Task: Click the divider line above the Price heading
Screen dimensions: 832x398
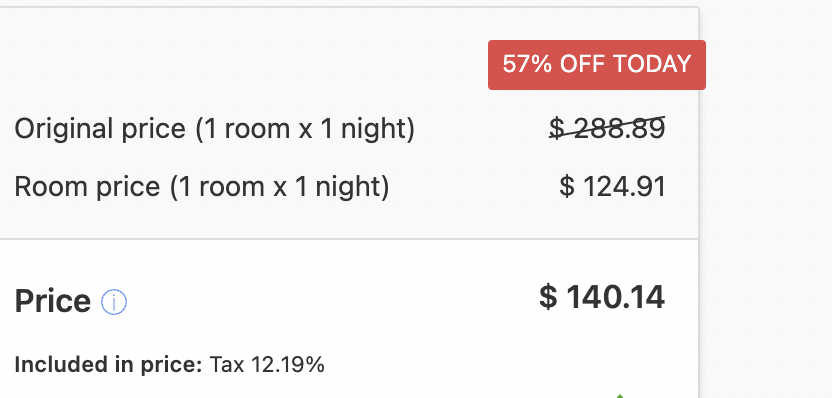Action: (349, 239)
